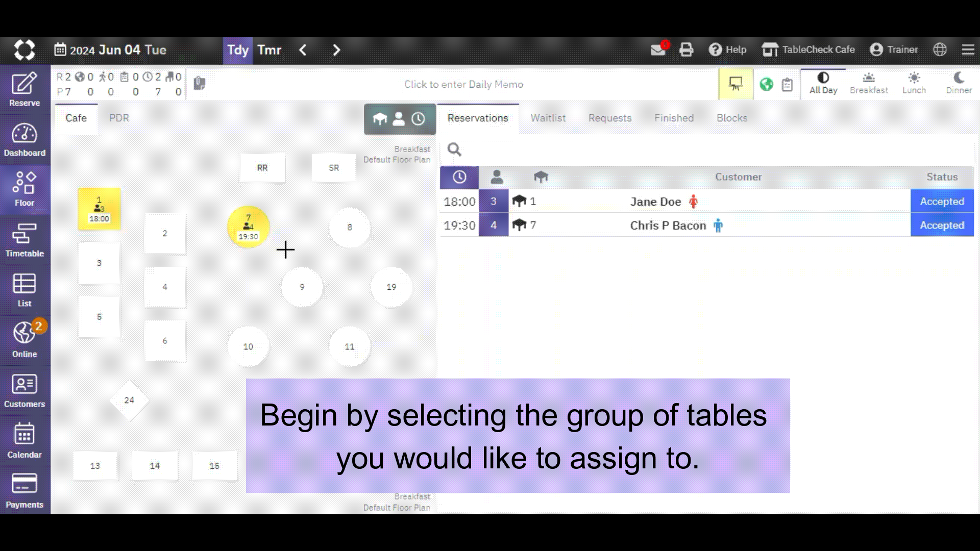The width and height of the screenshot is (980, 551).
Task: Select table SR
Action: pyautogui.click(x=334, y=168)
